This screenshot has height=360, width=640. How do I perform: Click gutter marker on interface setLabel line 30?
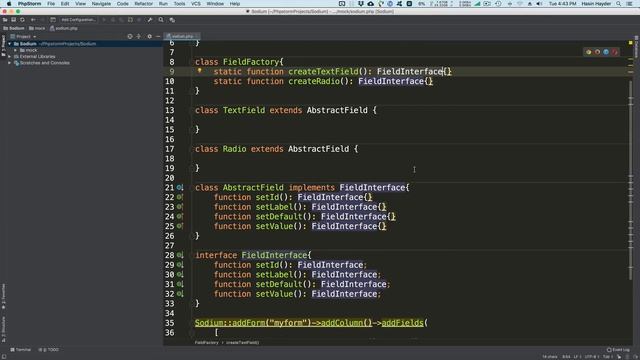(x=180, y=275)
